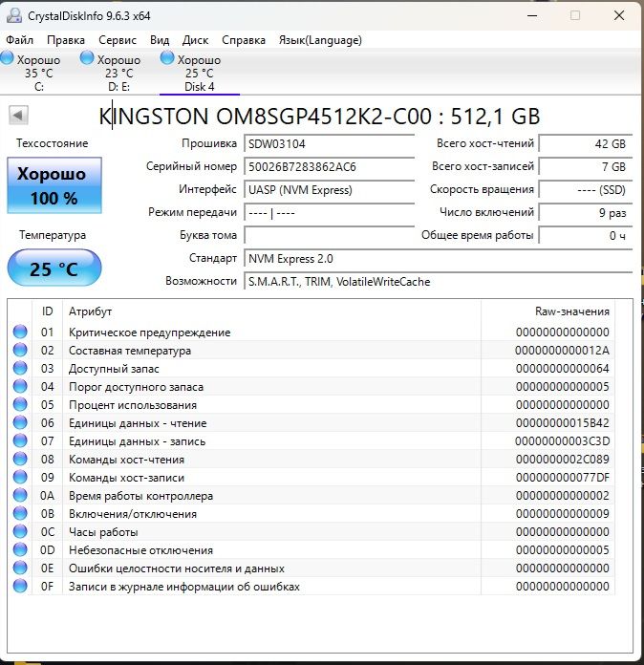Click the Прошивка field SDW03104

tap(330, 143)
